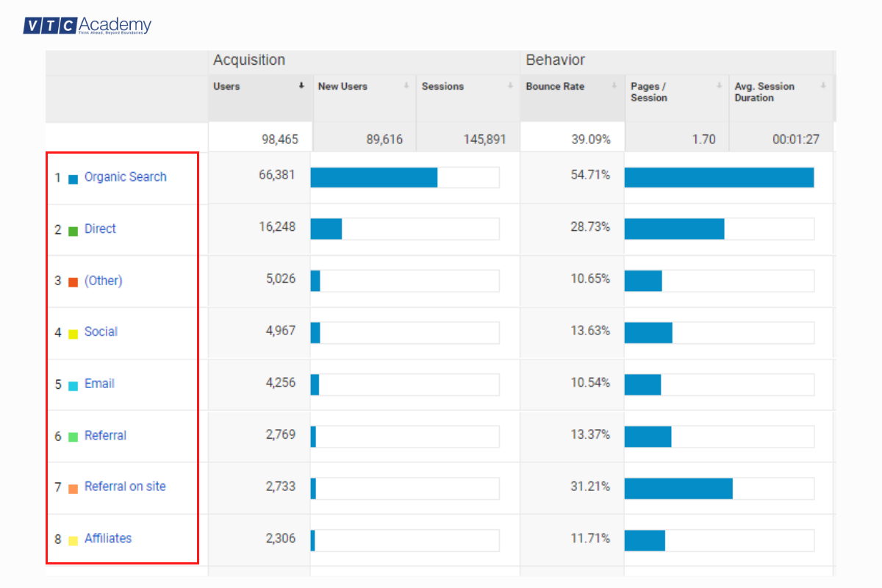Open the Direct channel link

tap(99, 229)
